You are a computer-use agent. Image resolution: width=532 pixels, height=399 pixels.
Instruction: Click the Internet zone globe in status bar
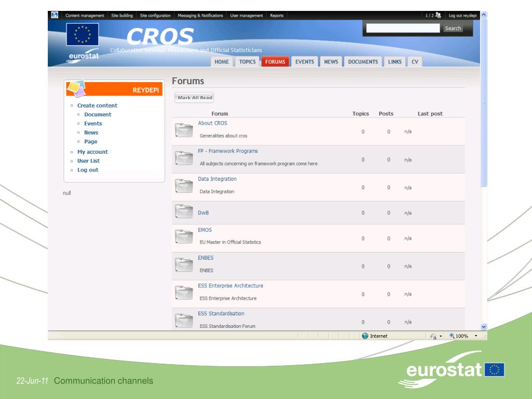point(365,336)
